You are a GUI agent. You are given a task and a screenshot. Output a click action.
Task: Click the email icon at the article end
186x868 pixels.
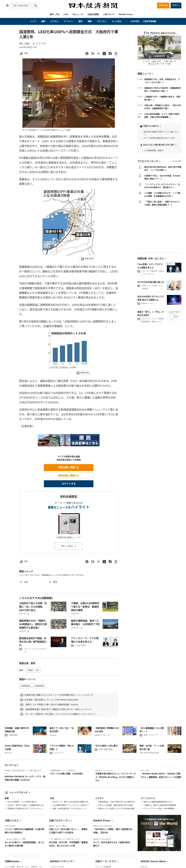click(x=93, y=562)
